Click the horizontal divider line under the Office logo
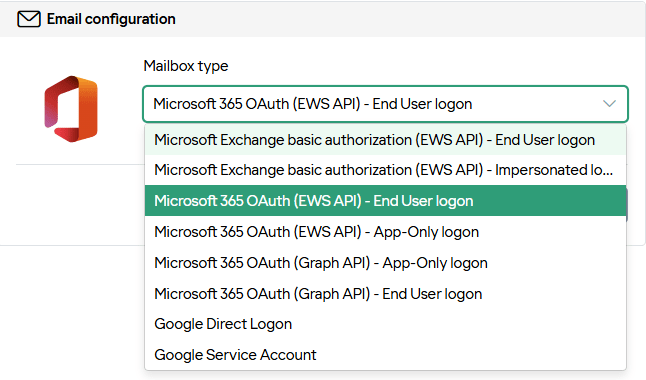 coord(80,164)
